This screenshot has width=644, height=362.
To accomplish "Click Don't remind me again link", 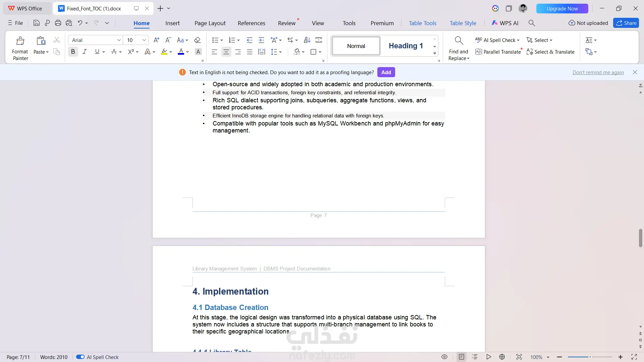I will [x=598, y=72].
